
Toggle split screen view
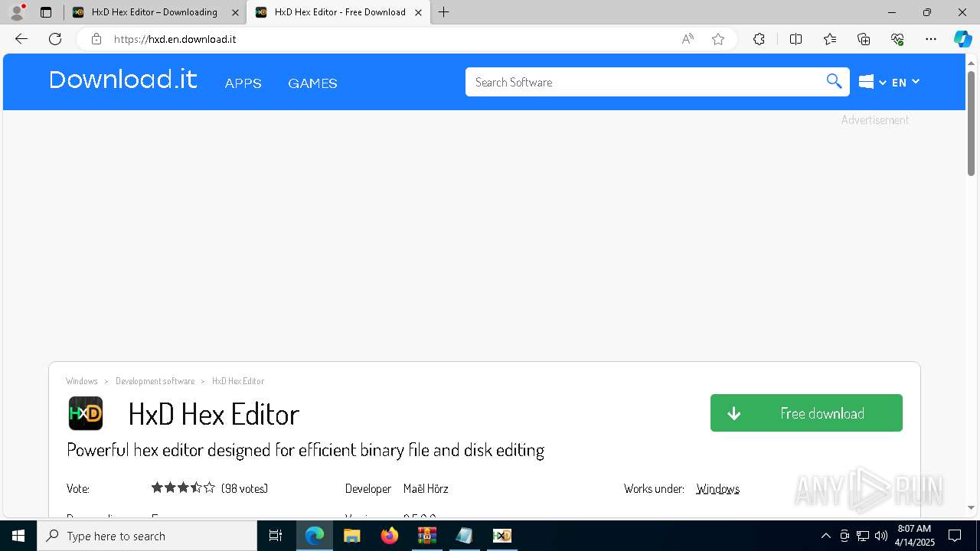pyautogui.click(x=795, y=39)
